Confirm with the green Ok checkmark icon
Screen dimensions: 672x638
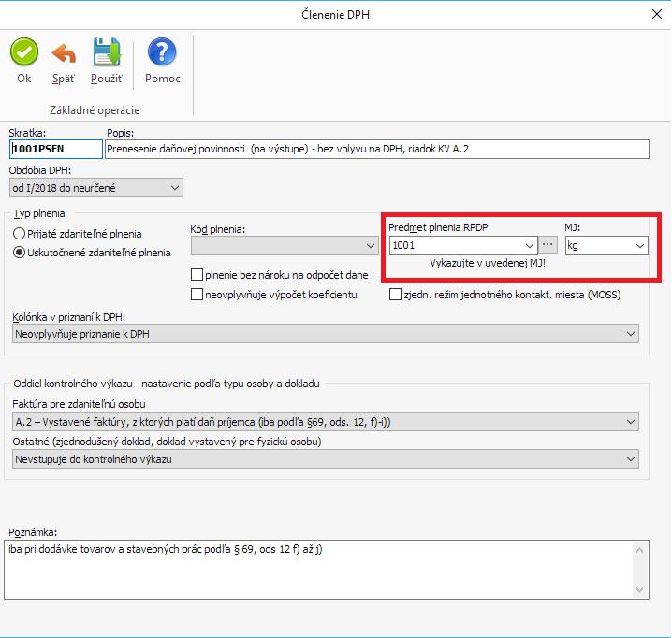(24, 51)
